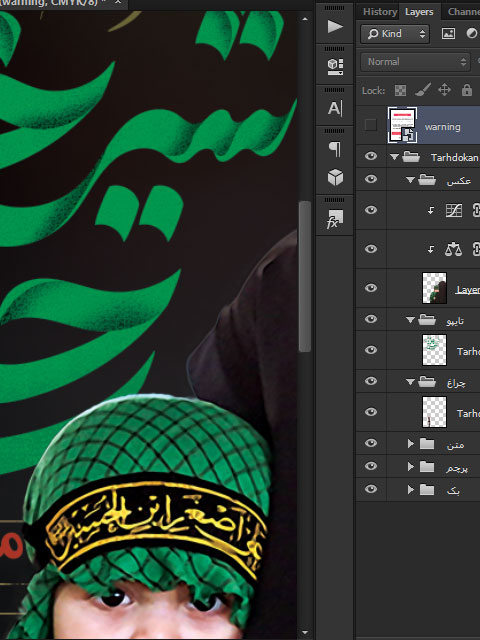
Task: Hide the عکس group
Action: (x=371, y=179)
